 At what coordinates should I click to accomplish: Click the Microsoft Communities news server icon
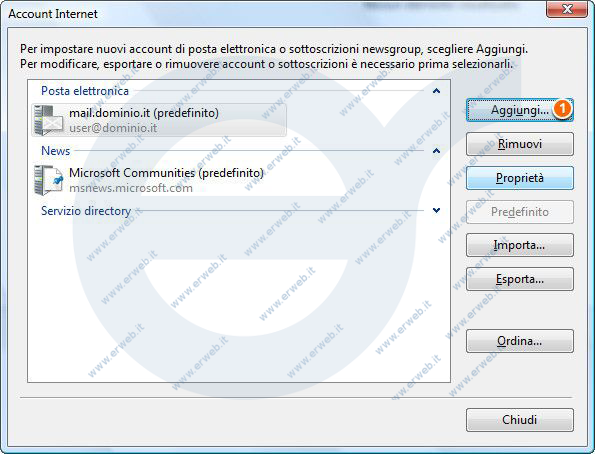[48, 180]
